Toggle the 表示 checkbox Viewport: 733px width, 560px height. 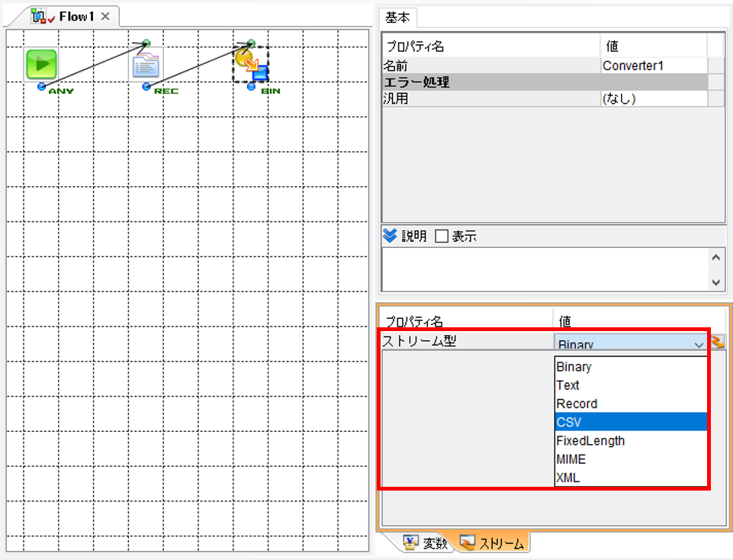(442, 236)
